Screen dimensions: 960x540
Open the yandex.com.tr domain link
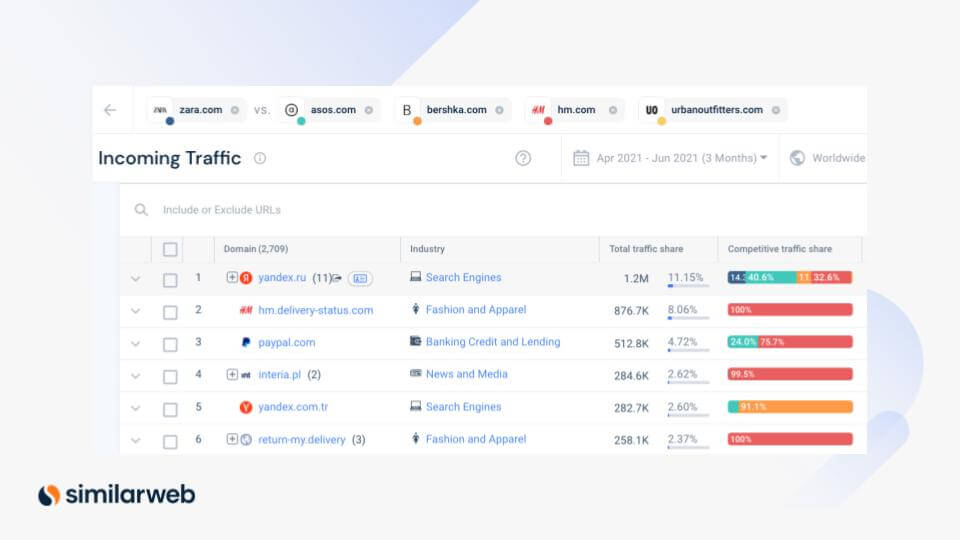tap(293, 407)
